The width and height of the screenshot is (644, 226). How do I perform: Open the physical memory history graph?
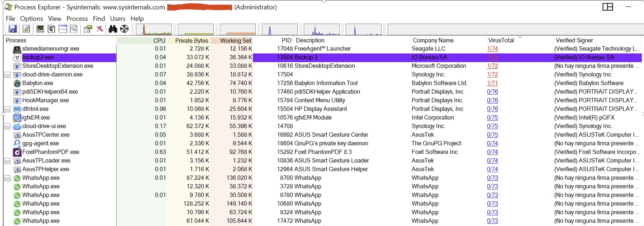tap(238, 29)
